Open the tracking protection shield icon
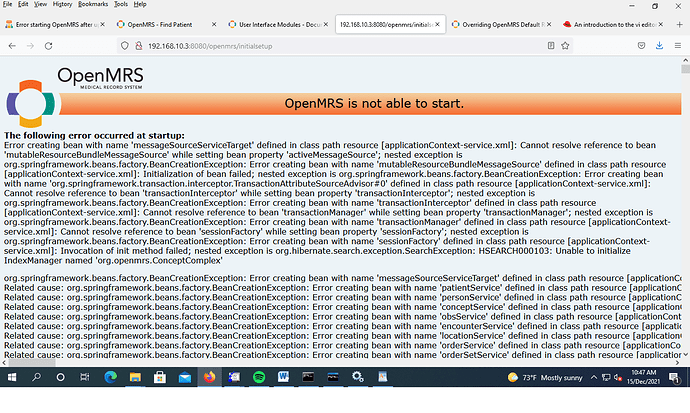Viewport: 690px width, 413px height. point(125,46)
